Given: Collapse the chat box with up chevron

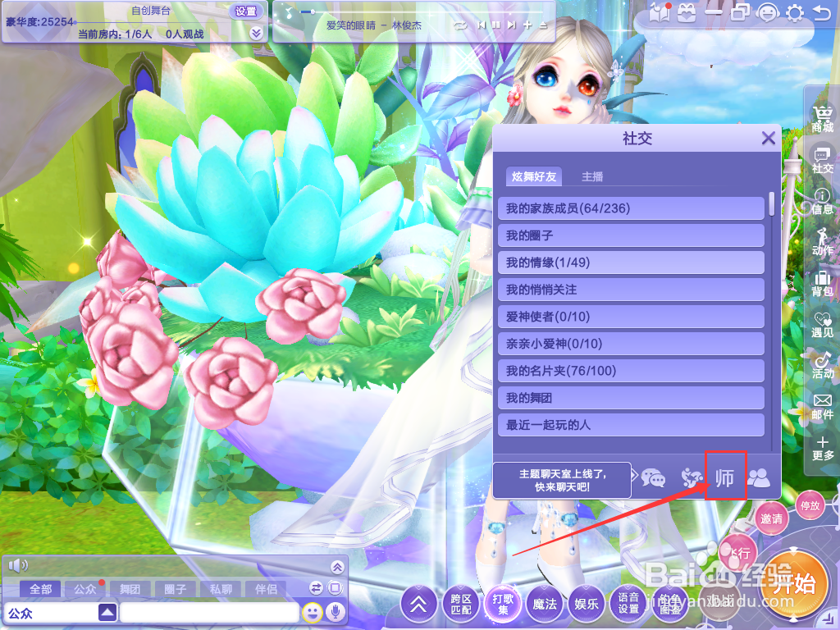Looking at the screenshot, I should click(337, 567).
